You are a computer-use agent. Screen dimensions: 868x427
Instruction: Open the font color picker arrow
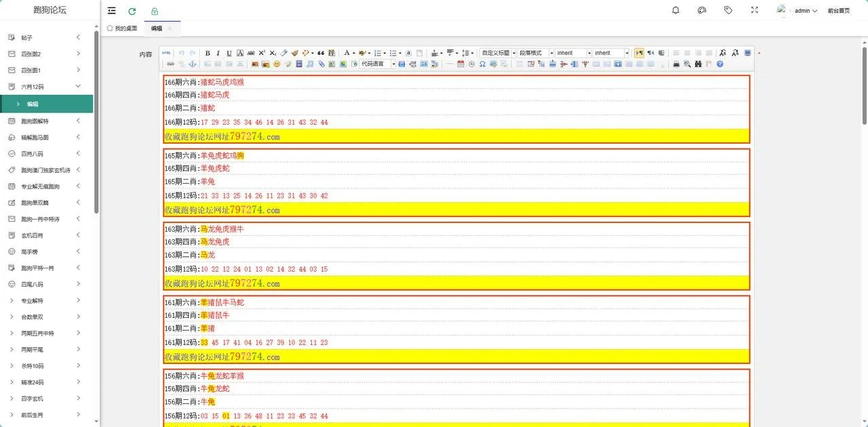[353, 53]
